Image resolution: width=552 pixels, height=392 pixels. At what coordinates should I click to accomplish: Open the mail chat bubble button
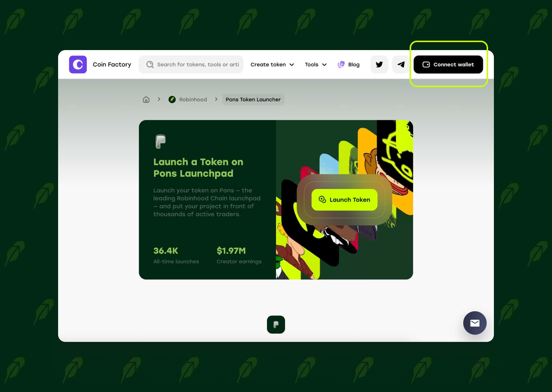[x=475, y=323]
